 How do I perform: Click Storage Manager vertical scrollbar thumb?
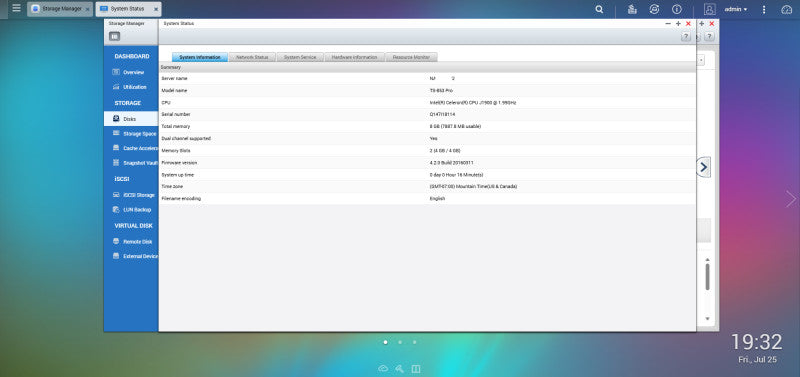click(707, 277)
